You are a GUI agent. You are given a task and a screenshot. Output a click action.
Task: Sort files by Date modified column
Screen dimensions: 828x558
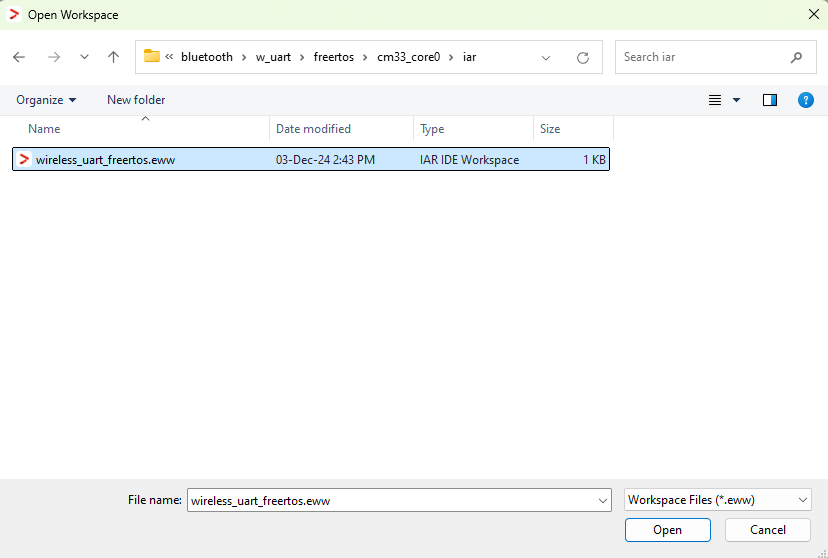click(x=313, y=129)
